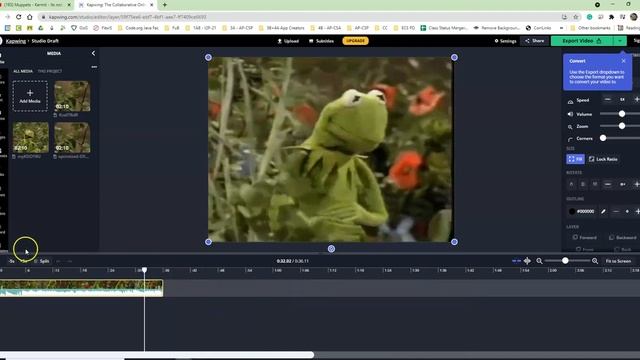Click the browser home icon

tap(30, 17)
